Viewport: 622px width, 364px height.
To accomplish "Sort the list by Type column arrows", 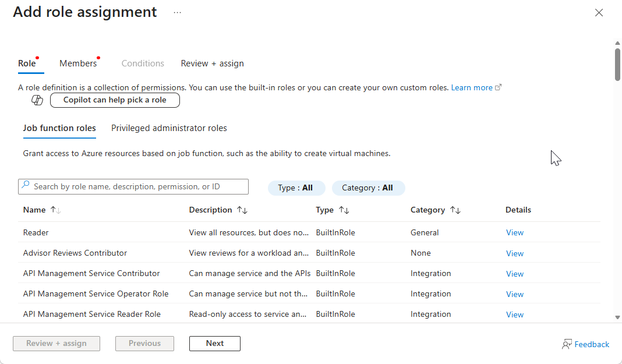I will 344,210.
